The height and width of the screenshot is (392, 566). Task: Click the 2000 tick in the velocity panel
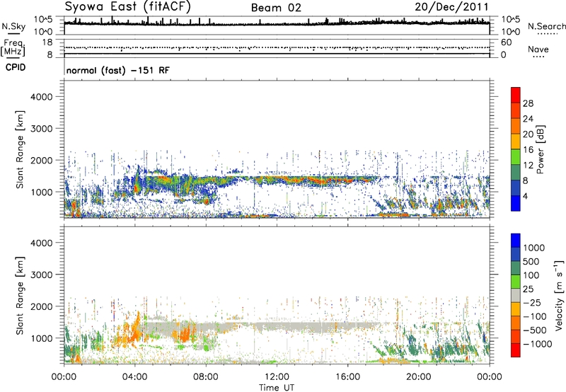42,306
